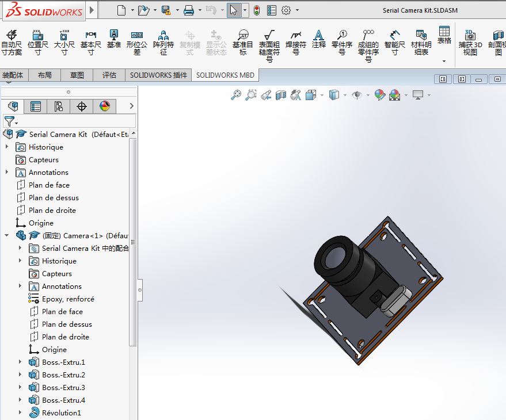
Task: Show more manager tabs chevron
Action: [131, 106]
